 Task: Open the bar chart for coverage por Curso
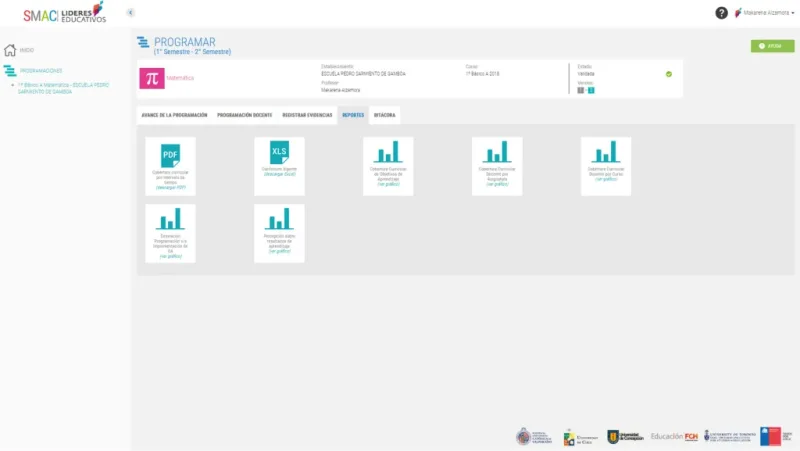pos(606,152)
